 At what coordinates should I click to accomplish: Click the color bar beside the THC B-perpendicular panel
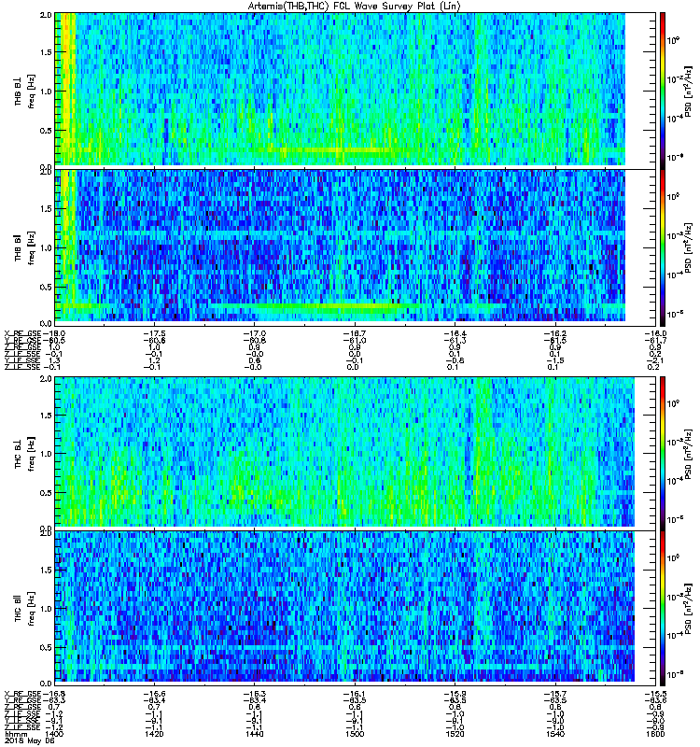tap(663, 454)
